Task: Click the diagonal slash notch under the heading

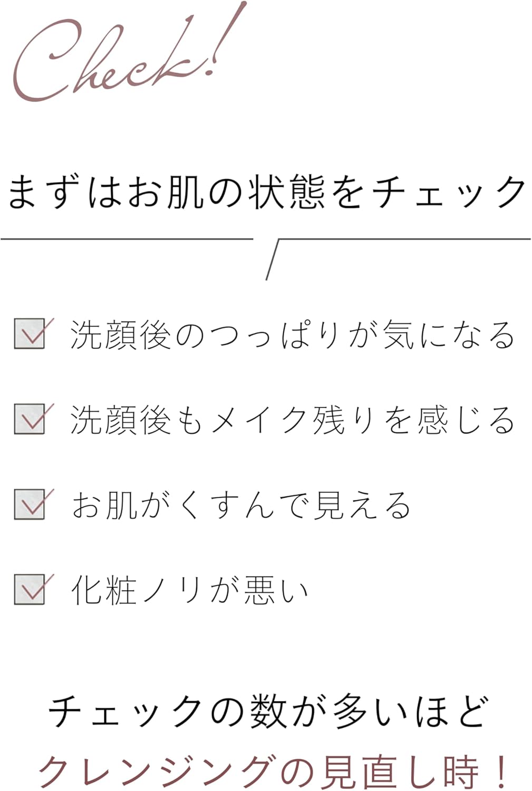Action: (x=272, y=259)
